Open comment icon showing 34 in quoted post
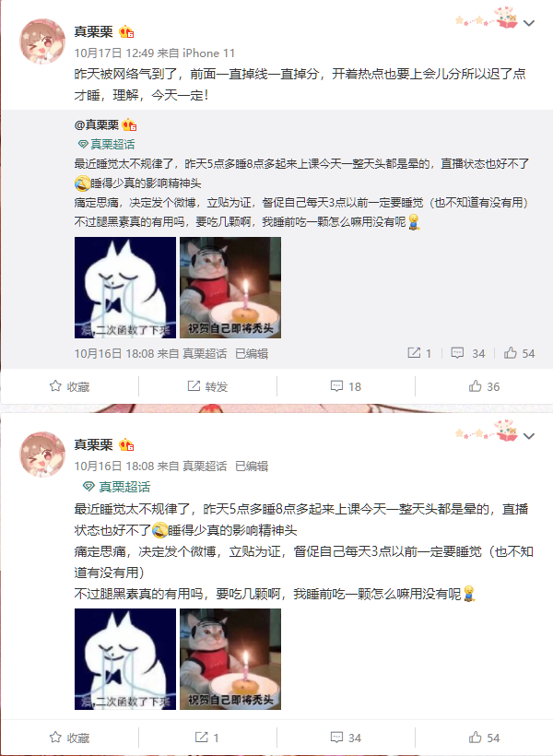This screenshot has height=756, width=553. coord(467,353)
